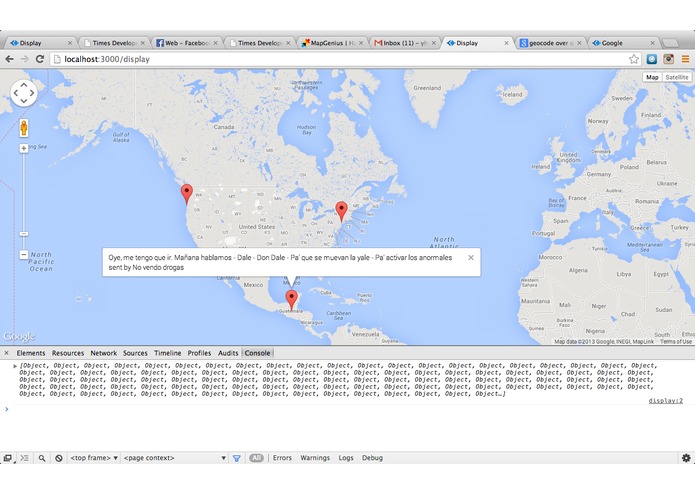Select the red marker near New York

tap(341, 211)
